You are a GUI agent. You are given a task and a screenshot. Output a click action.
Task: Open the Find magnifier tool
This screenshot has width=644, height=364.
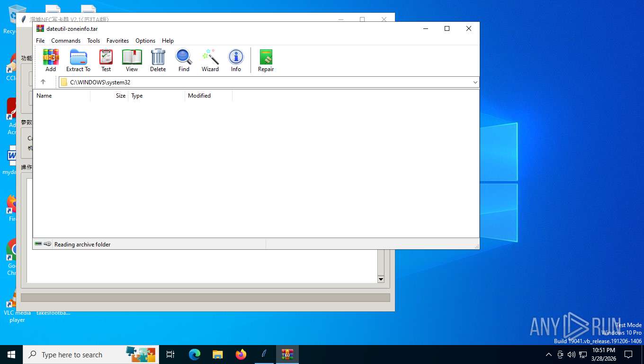tap(184, 60)
